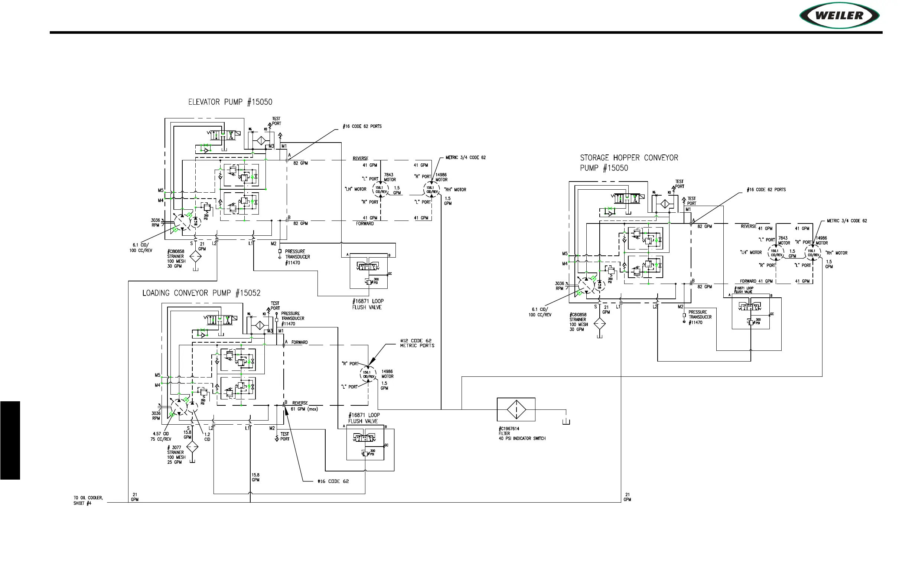909x588 pixels.
Task: Click the TO OIL COOLER, SHEET #4 label
Action: tap(88, 500)
